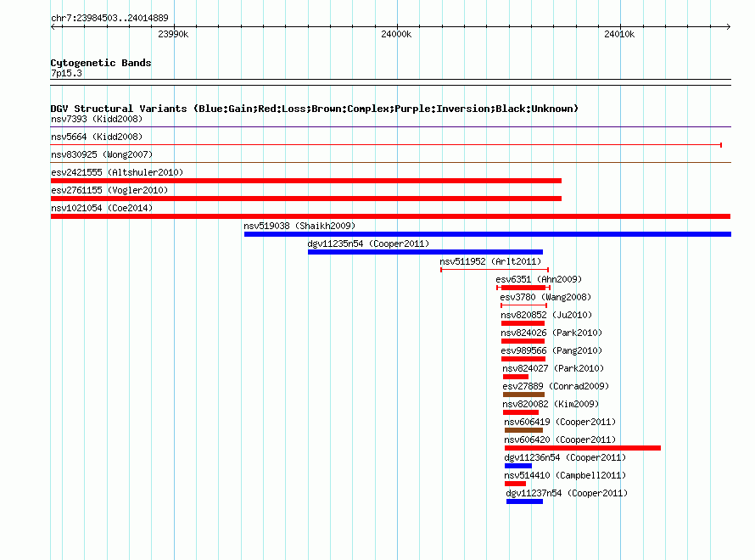Click the dgv11237n54 (Cooper2011) label

pos(567,493)
